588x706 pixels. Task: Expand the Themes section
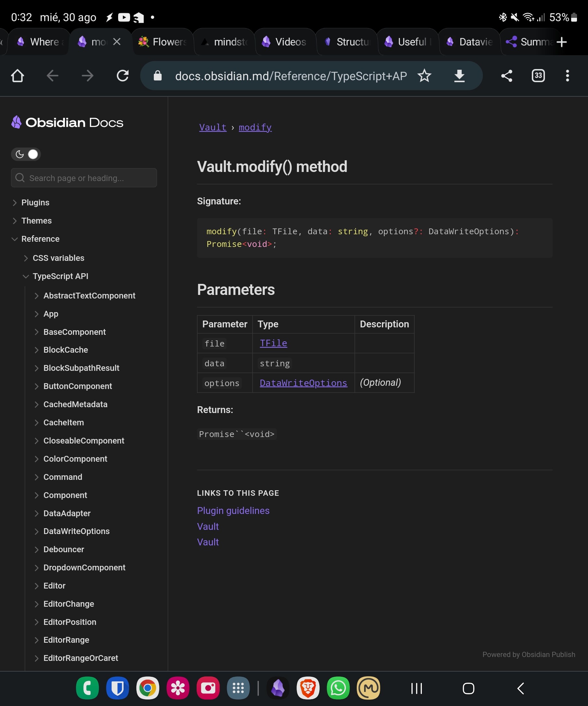[x=15, y=221]
